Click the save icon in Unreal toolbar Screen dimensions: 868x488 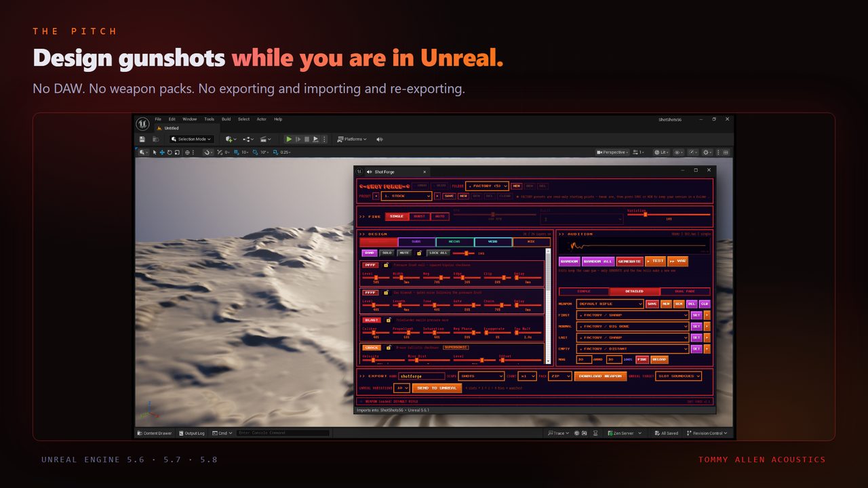pos(142,139)
